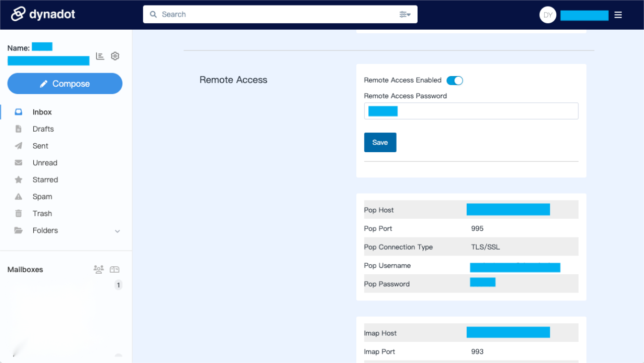Select the Pop Port value 995
Image resolution: width=644 pixels, height=363 pixels.
point(477,228)
